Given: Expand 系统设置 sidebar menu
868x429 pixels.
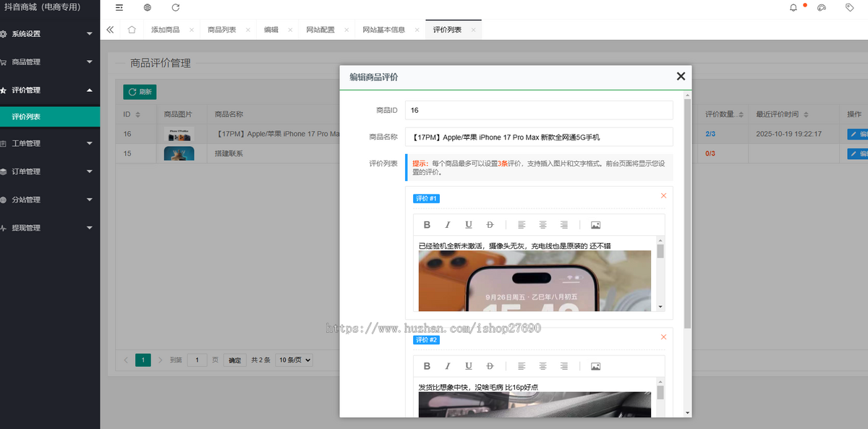Looking at the screenshot, I should (50, 34).
